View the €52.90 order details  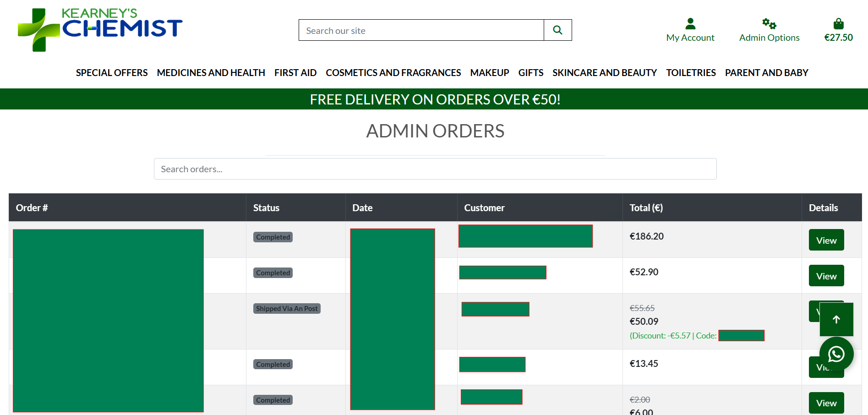point(826,275)
